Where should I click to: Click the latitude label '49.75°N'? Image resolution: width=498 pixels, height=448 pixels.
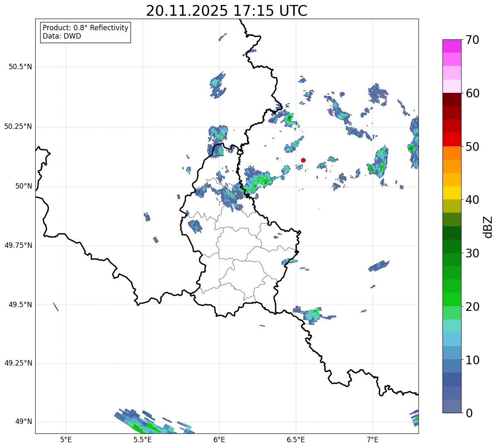[18, 245]
